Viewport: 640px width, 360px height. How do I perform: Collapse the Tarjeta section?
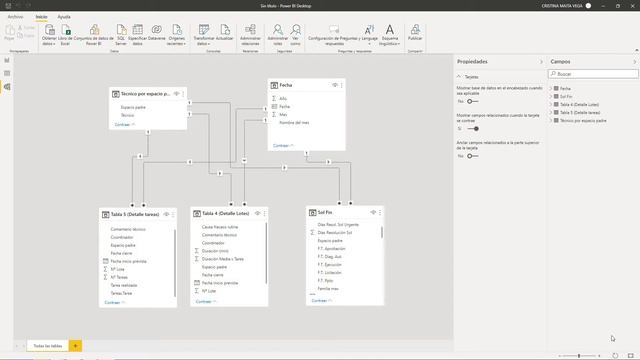[x=459, y=77]
